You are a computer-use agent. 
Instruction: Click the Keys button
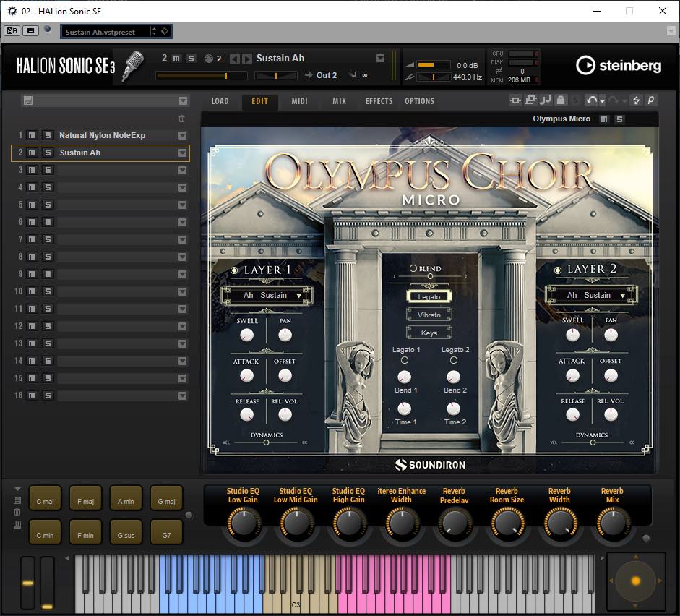[x=429, y=333]
